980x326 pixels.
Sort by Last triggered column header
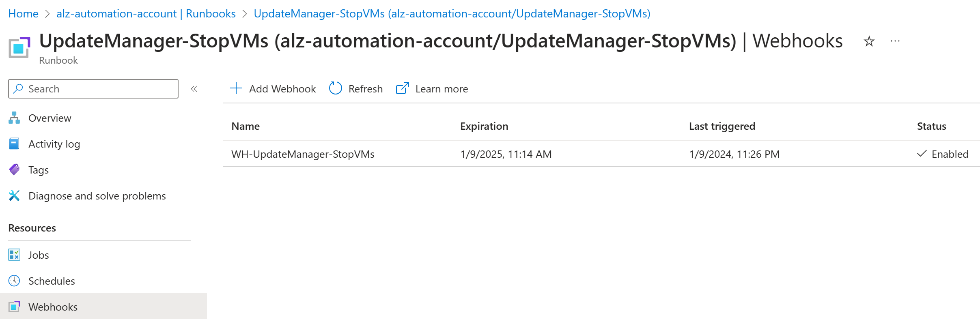click(722, 126)
